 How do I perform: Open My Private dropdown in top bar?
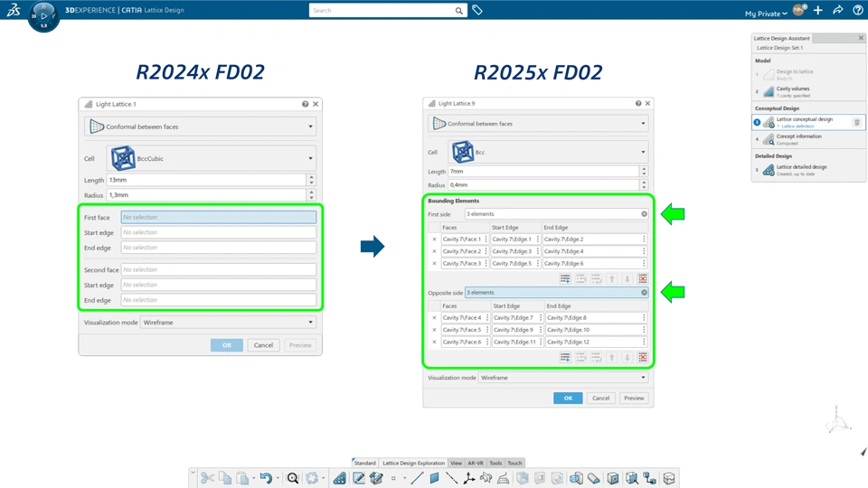[766, 14]
